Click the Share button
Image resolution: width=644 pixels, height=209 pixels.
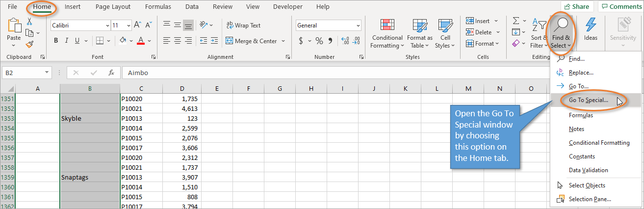pos(576,7)
